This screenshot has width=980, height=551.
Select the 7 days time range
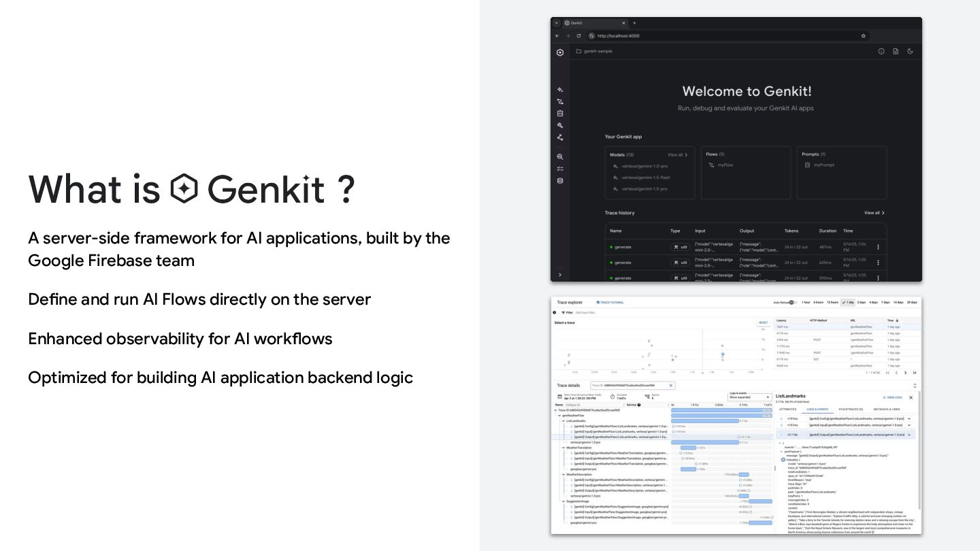pyautogui.click(x=885, y=302)
